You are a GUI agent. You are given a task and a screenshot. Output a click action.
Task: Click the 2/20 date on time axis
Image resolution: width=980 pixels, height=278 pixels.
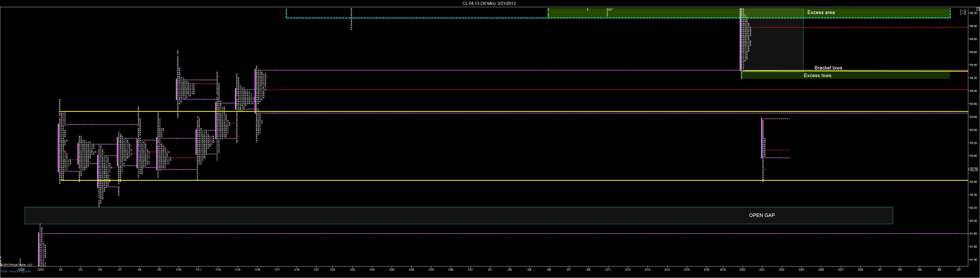point(742,270)
